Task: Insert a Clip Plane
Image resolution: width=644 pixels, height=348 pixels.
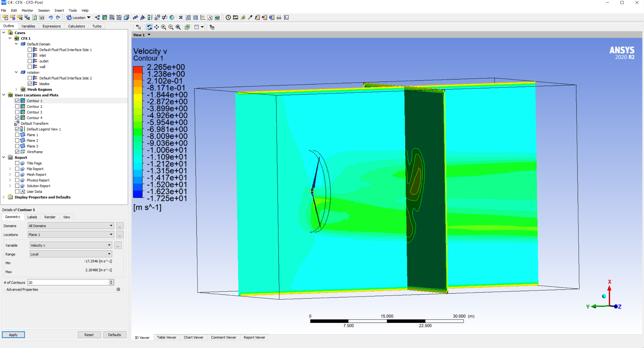Action: [x=165, y=17]
